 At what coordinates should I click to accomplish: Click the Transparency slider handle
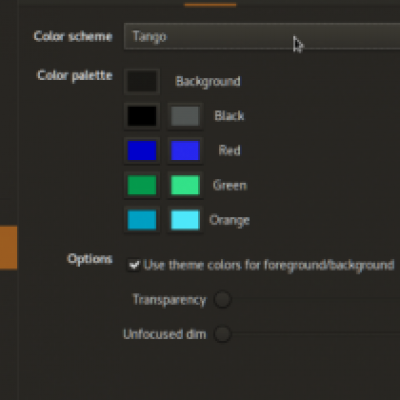coord(222,299)
